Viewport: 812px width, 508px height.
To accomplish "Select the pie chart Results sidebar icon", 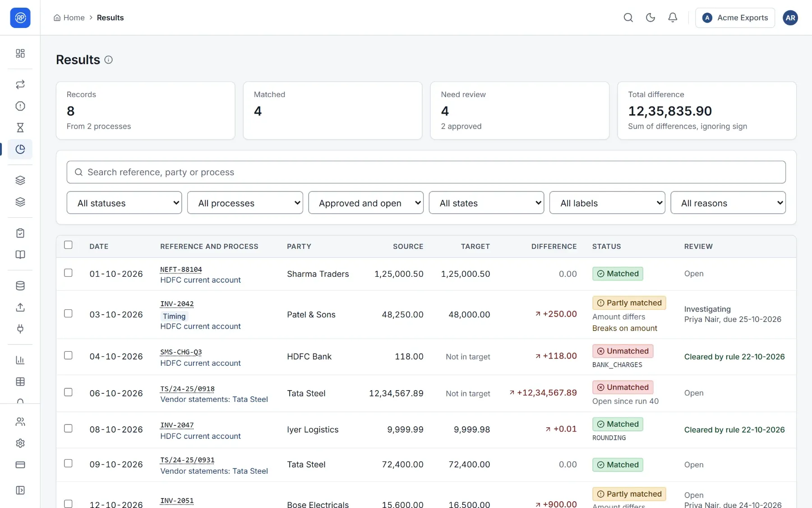I will [20, 149].
